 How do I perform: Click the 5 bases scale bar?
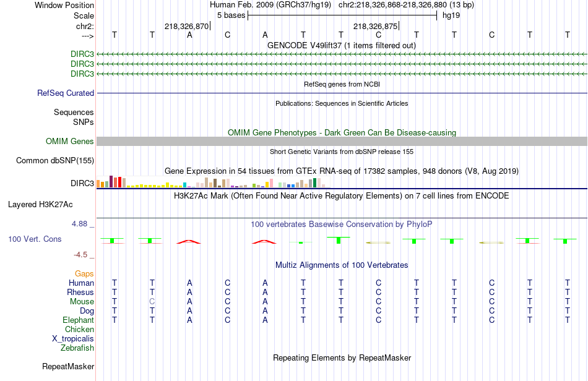pyautogui.click(x=342, y=15)
